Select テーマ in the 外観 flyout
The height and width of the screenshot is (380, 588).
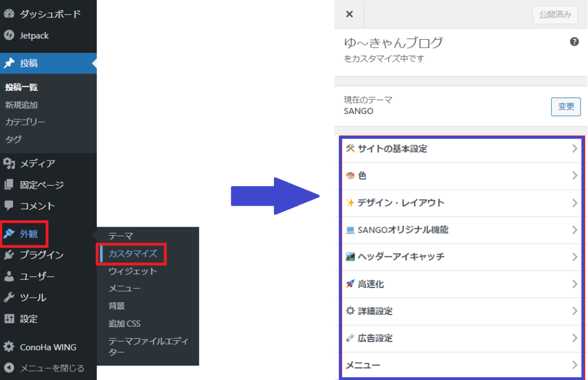(x=121, y=236)
